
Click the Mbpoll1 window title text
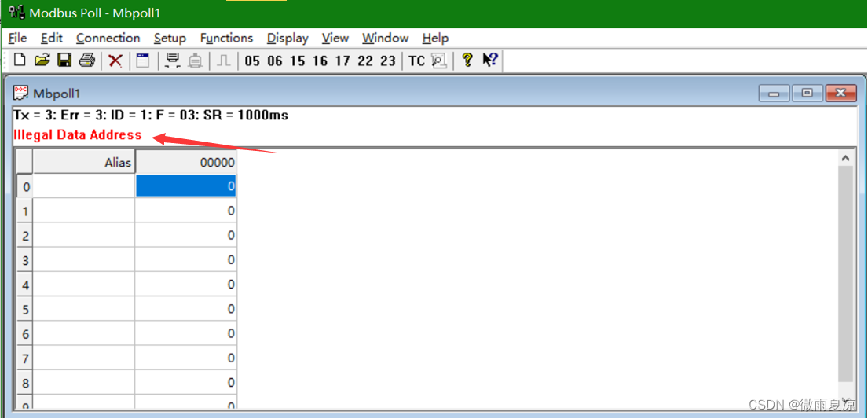57,93
